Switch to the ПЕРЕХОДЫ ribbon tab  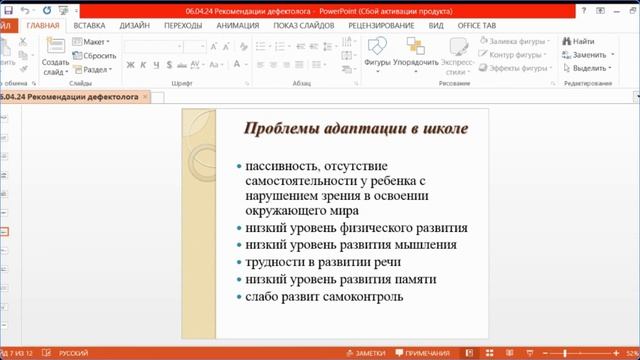183,25
